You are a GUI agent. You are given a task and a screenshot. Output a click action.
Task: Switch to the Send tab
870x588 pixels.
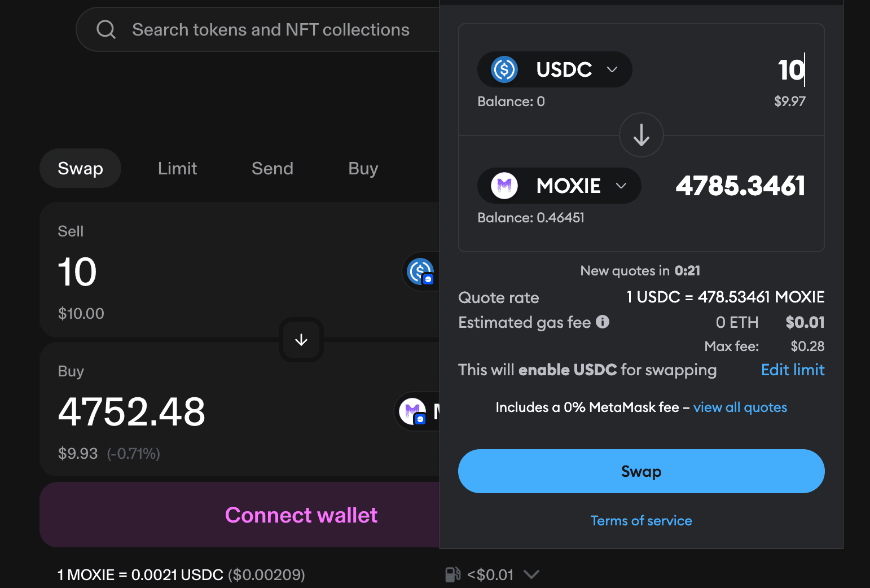pos(272,168)
